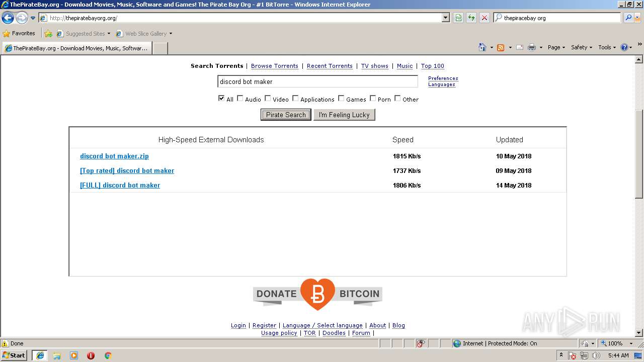
Task: Check the Video category checkbox
Action: (268, 99)
